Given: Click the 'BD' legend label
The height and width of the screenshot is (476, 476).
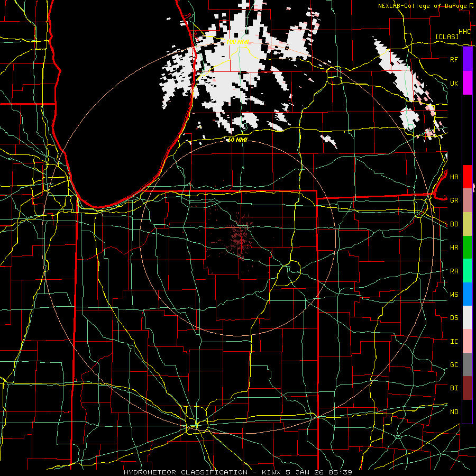Looking at the screenshot, I should click(454, 224).
